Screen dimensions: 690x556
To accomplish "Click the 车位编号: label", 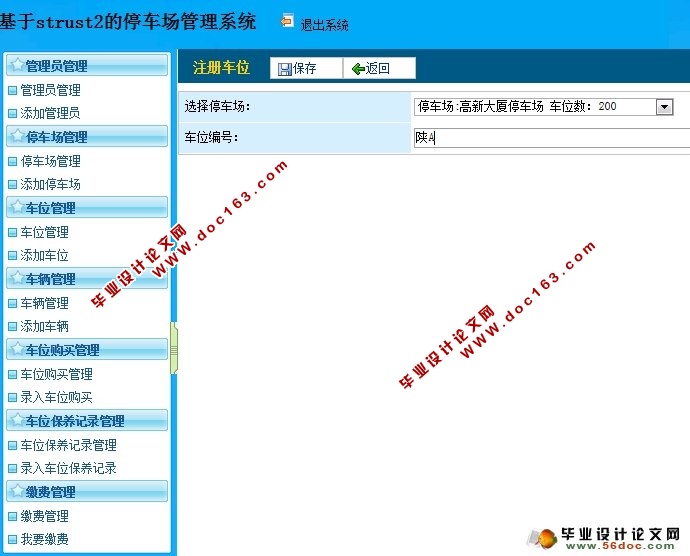I will (211, 138).
